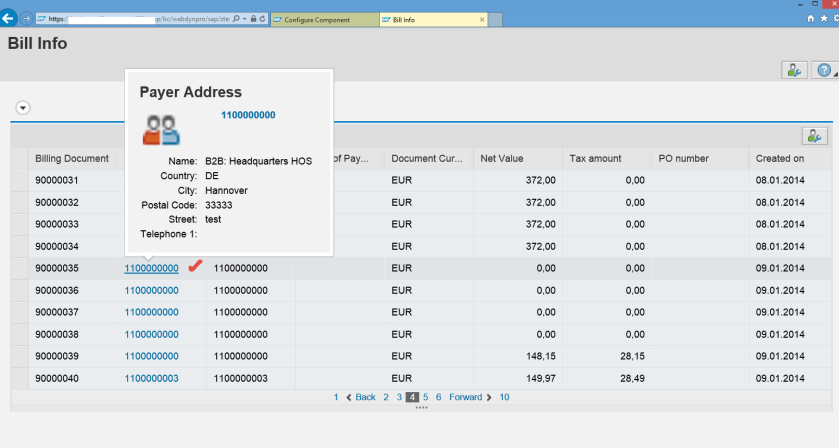Close the Bill Info tab
Image resolution: width=839 pixels, height=448 pixels.
(x=482, y=20)
